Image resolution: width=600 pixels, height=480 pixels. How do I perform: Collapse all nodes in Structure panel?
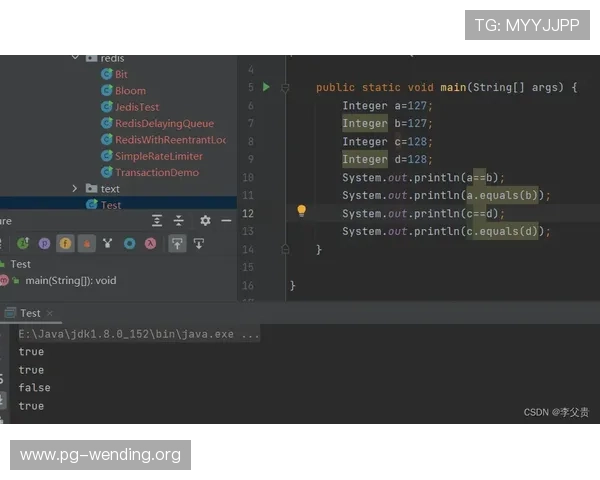pyautogui.click(x=179, y=220)
